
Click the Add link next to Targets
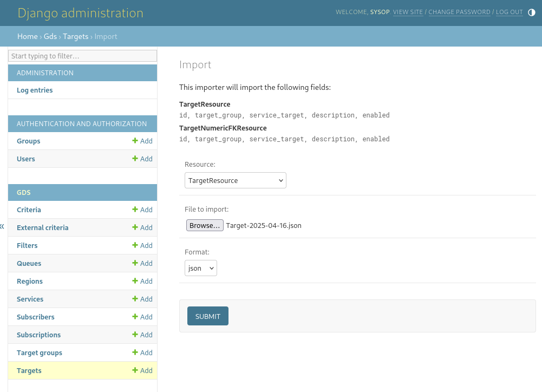[x=142, y=370]
